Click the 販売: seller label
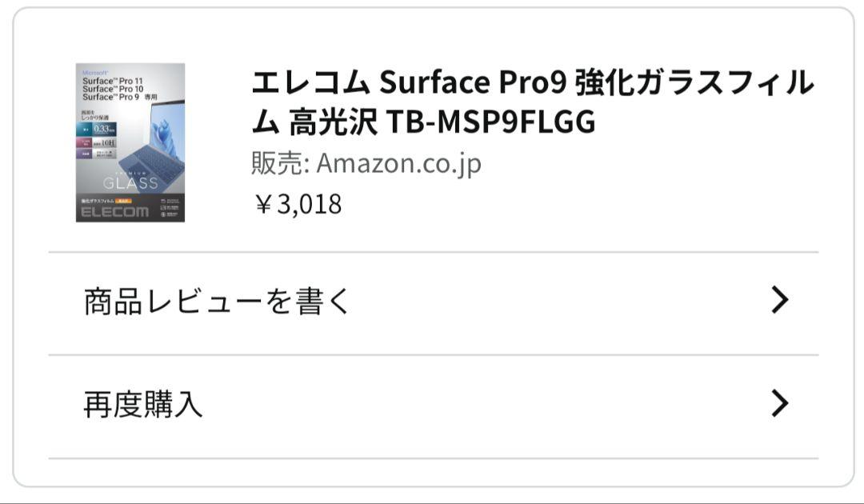Screen dimensions: 864x504 pos(281,163)
